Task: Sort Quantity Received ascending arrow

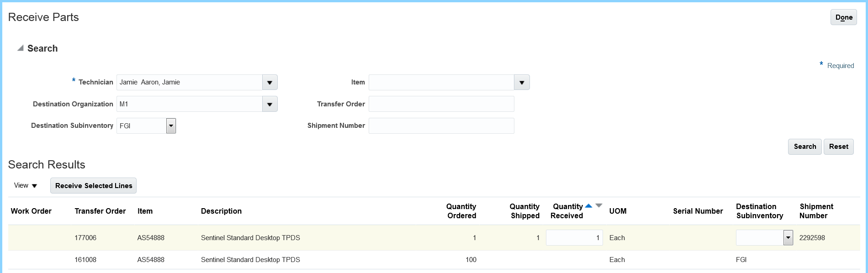Action: (x=588, y=206)
